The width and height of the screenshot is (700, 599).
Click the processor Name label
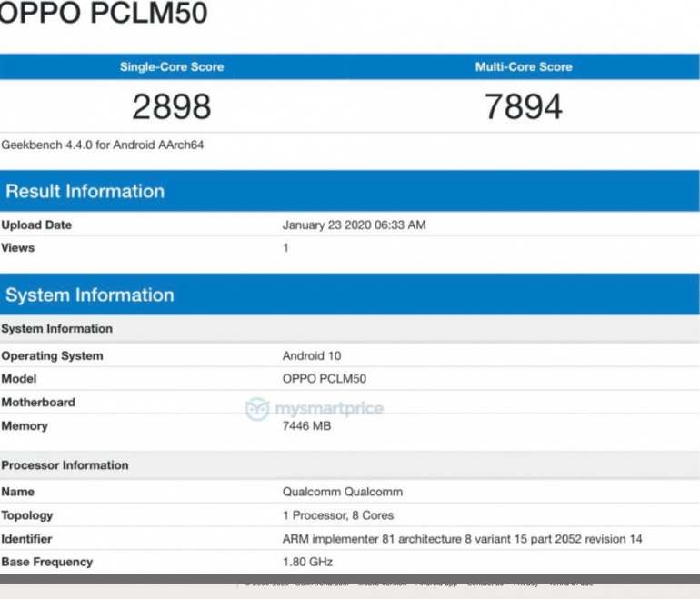pyautogui.click(x=18, y=492)
